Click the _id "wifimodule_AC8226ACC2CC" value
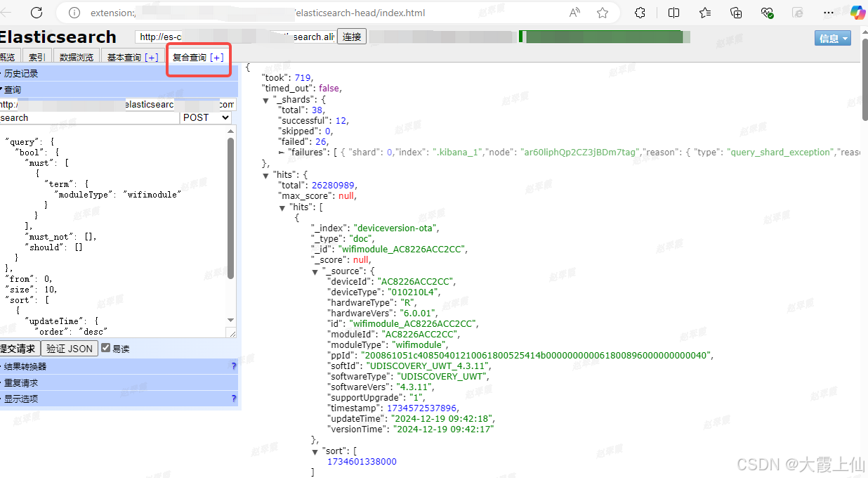This screenshot has width=868, height=478. point(402,250)
